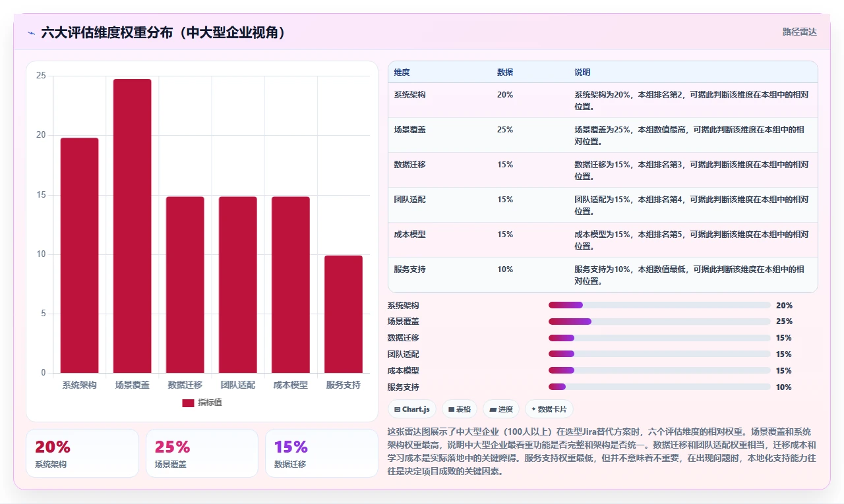844x504 pixels.
Task: Click the 系统架构 20% progress bar
Action: 659,305
